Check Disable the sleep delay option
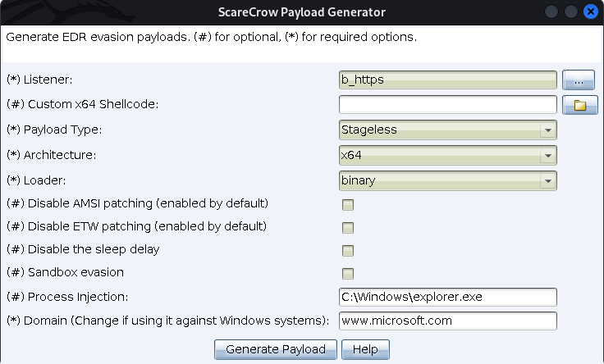The image size is (604, 364). tap(348, 251)
